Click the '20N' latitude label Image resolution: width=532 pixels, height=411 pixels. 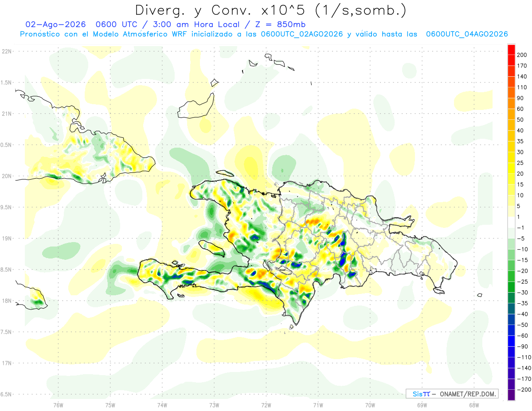click(x=7, y=176)
